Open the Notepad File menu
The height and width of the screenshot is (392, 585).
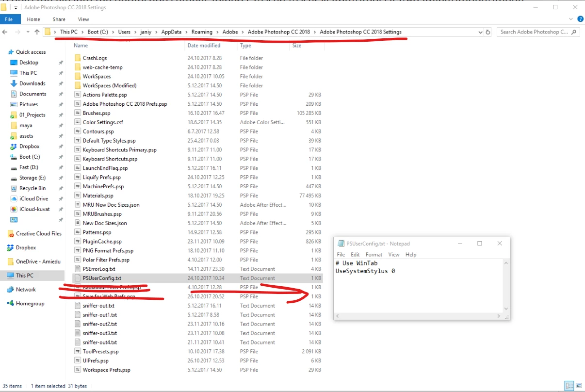click(341, 255)
